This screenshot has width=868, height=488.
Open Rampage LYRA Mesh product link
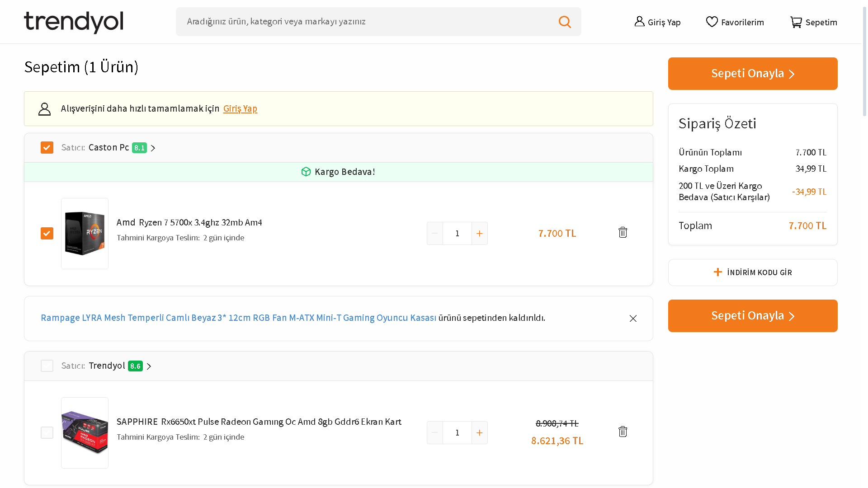238,318
